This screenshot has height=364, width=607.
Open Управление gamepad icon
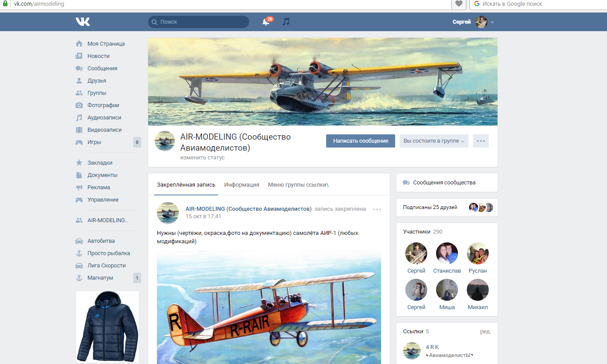pos(79,199)
